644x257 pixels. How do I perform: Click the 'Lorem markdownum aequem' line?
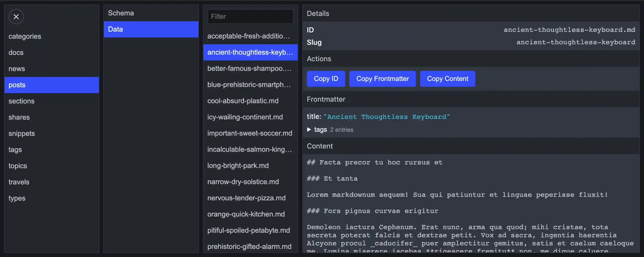pyautogui.click(x=457, y=195)
